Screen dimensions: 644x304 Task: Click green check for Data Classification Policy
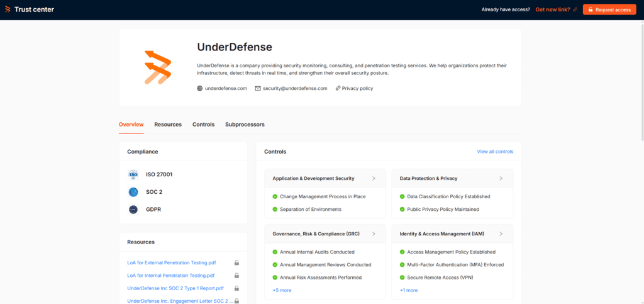(402, 197)
